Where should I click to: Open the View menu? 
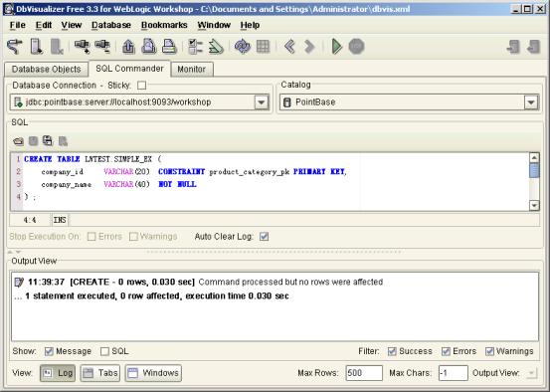tap(72, 25)
